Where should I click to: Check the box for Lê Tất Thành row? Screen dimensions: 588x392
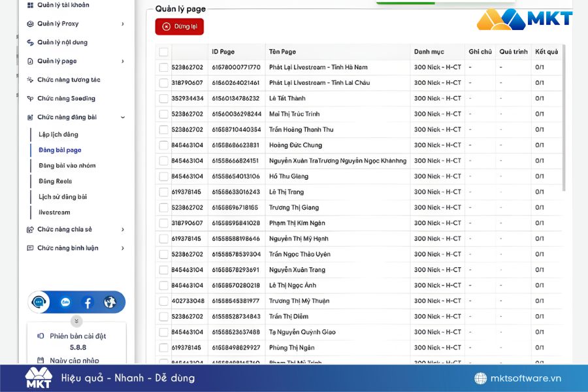[x=163, y=99]
